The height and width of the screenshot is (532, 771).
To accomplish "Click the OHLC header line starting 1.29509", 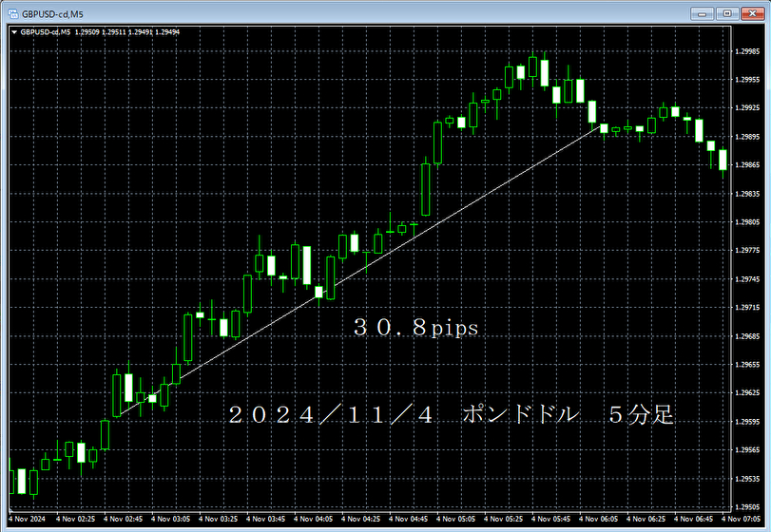I will (x=126, y=32).
